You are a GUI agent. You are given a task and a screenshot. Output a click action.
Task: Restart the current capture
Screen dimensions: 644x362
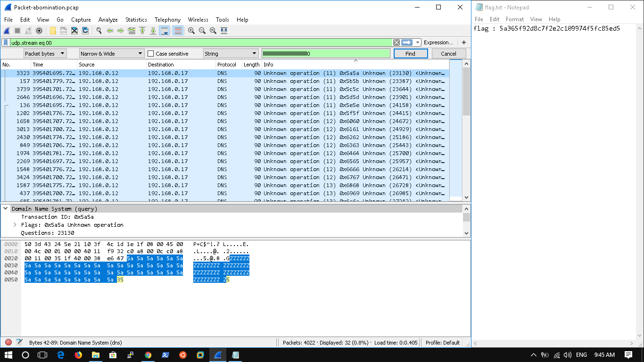[28, 31]
